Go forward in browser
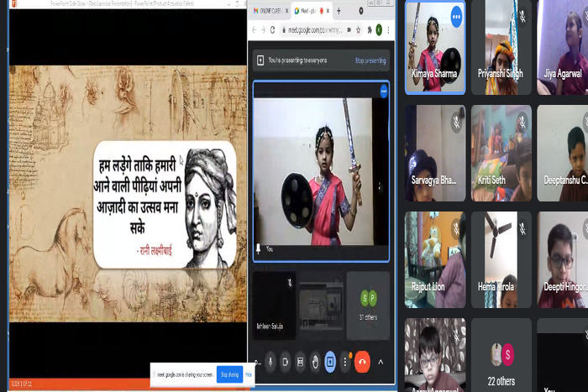Image resolution: width=588 pixels, height=392 pixels. click(x=263, y=30)
